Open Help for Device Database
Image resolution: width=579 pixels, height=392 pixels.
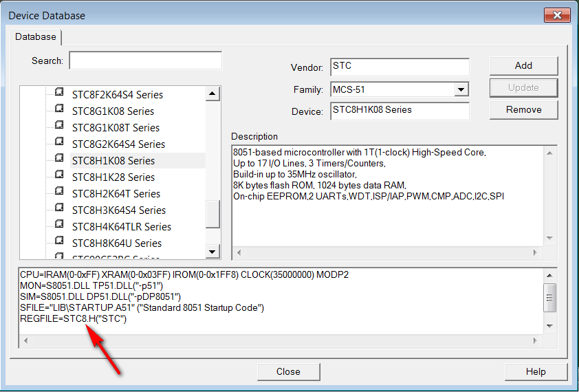536,371
